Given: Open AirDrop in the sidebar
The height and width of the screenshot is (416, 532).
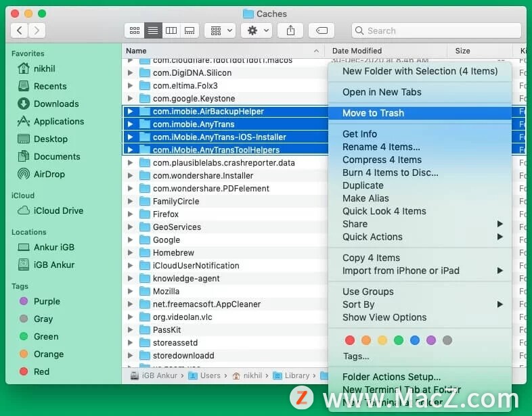Looking at the screenshot, I should (x=41, y=175).
